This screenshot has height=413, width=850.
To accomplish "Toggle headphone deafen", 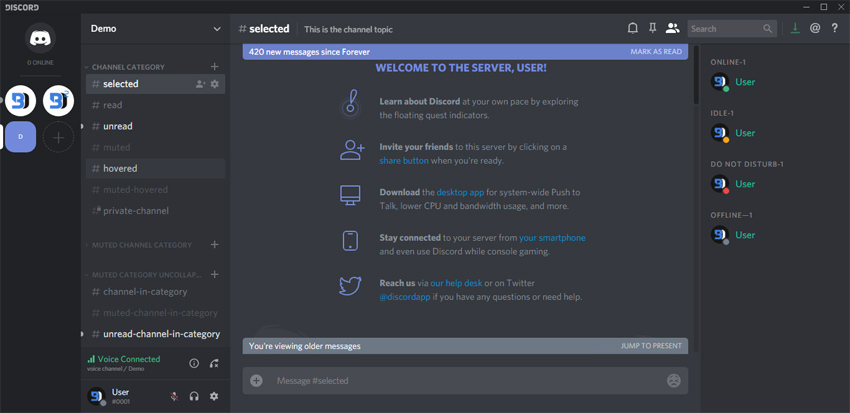I will (x=194, y=397).
